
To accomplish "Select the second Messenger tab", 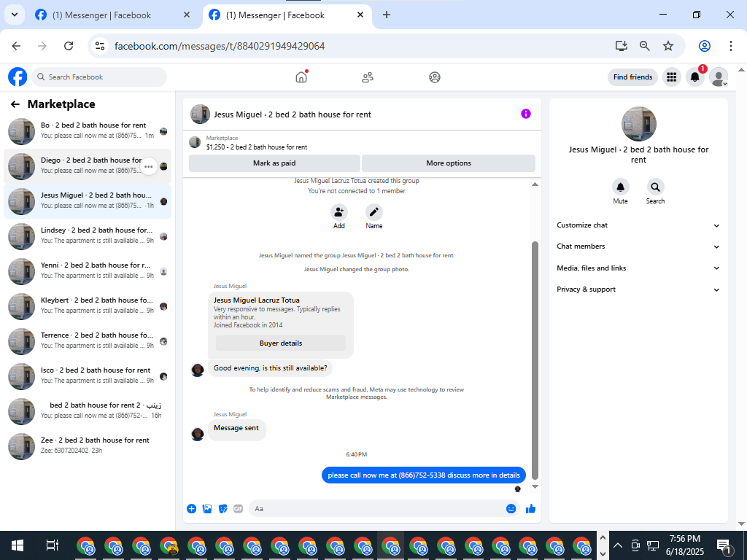I will click(x=287, y=15).
